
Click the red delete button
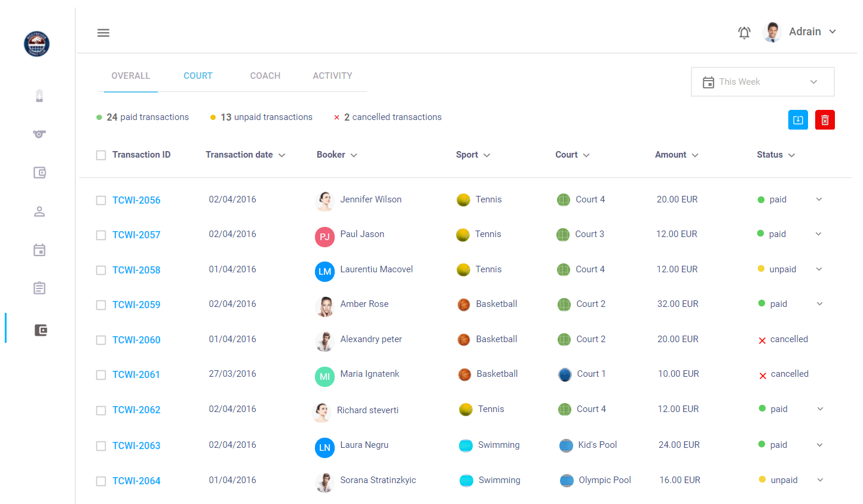pyautogui.click(x=825, y=120)
